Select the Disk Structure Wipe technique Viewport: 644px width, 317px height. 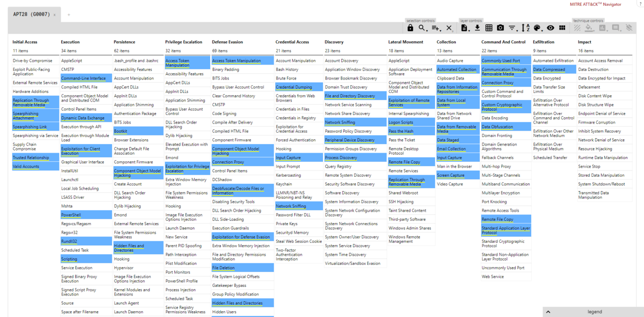tap(605, 105)
